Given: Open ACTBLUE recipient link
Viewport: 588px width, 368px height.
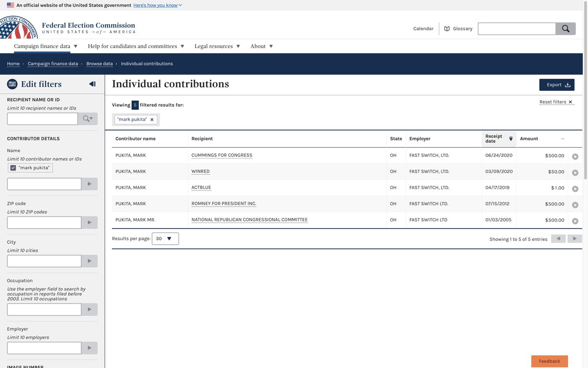Looking at the screenshot, I should click(201, 188).
